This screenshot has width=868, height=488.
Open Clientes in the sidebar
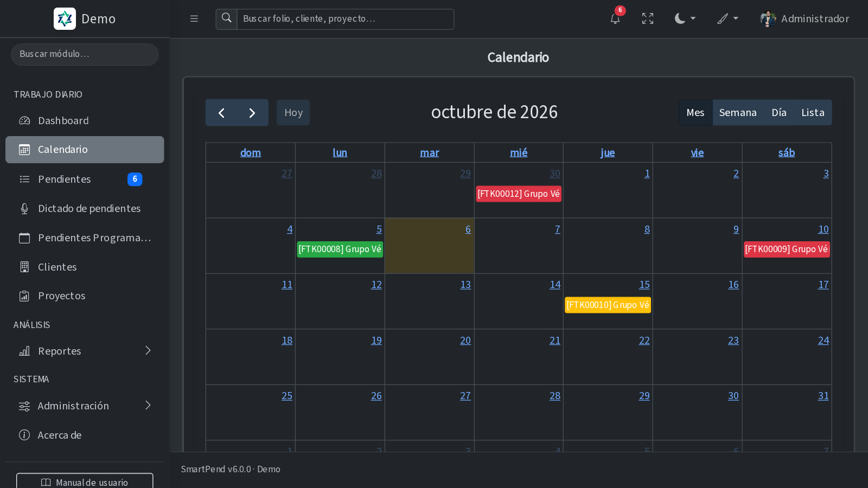point(85,267)
